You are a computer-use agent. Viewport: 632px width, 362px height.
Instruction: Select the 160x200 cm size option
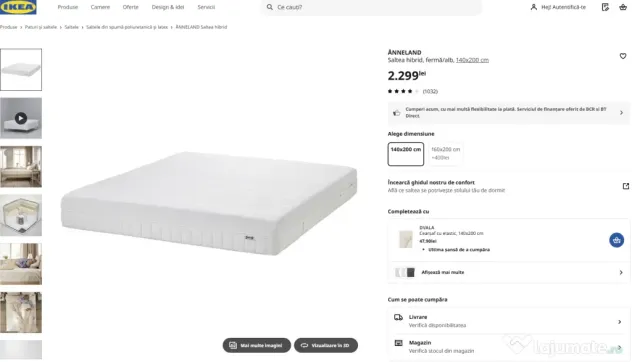coord(445,154)
